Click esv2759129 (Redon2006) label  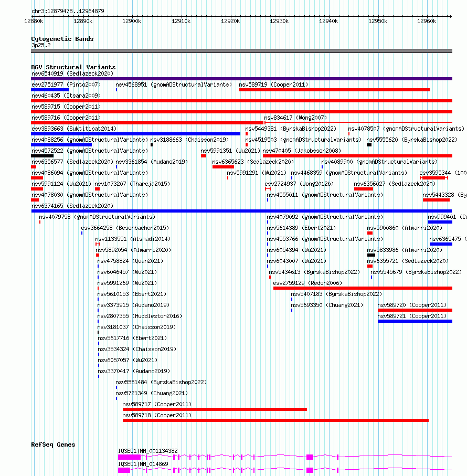[307, 283]
